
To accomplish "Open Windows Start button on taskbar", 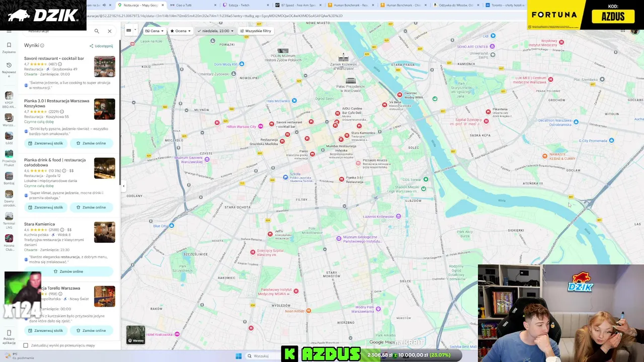I will pyautogui.click(x=238, y=356).
